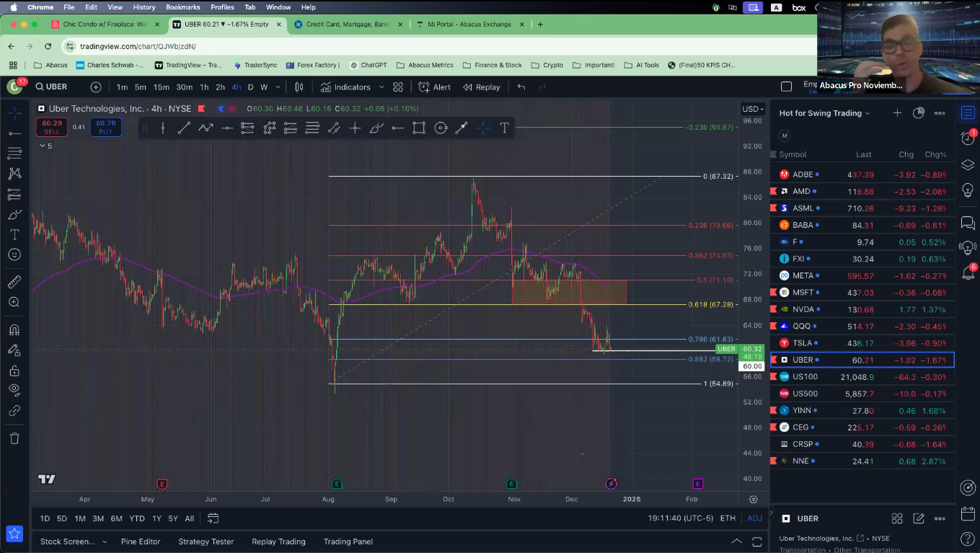Select the vertical line favorite drawing tool
980x553 pixels.
coord(163,128)
